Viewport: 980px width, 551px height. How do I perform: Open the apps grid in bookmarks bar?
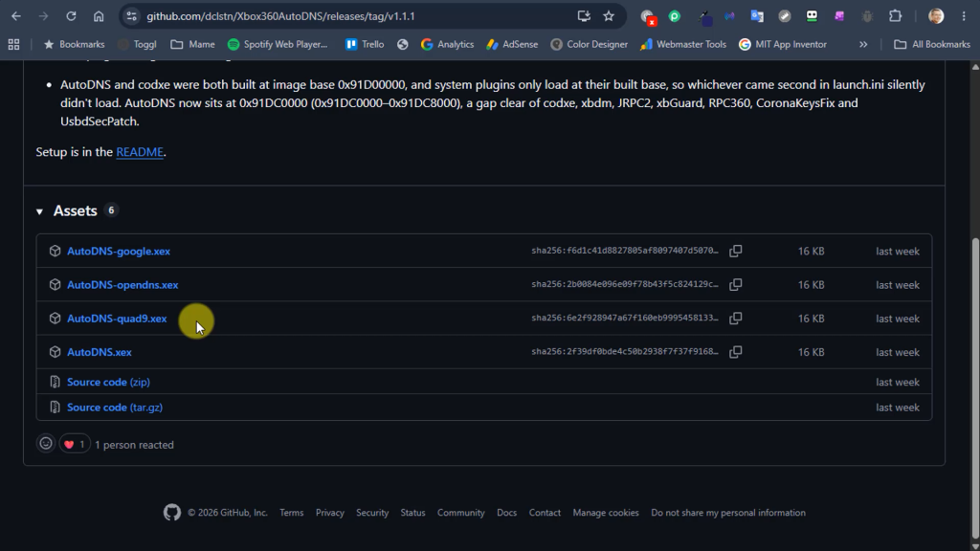[13, 44]
